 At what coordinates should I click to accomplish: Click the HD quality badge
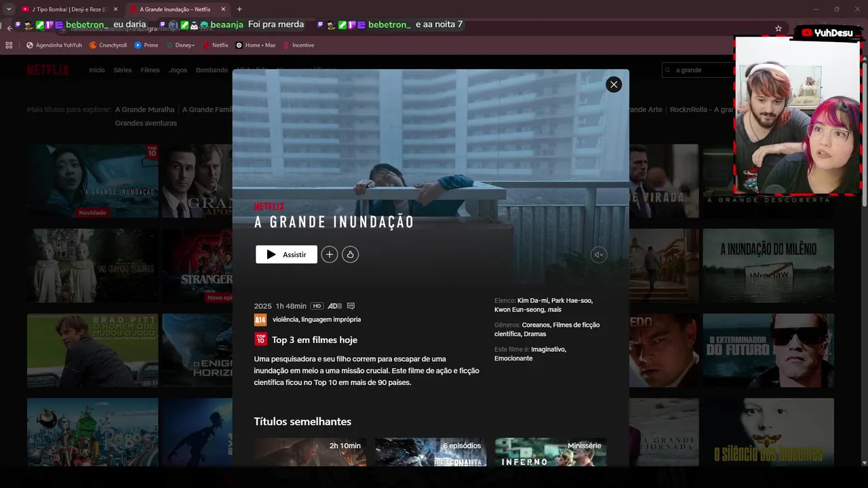point(317,306)
